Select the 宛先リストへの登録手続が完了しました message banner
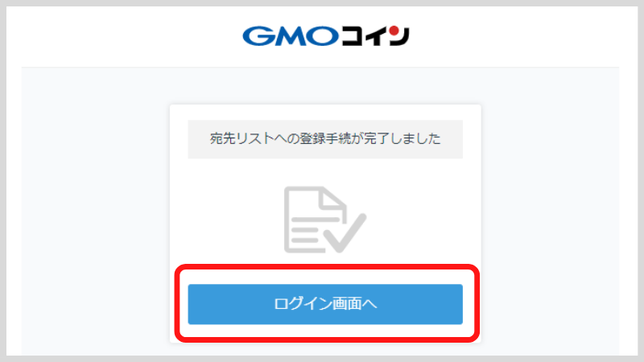Viewport: 644px width, 362px height. click(325, 139)
